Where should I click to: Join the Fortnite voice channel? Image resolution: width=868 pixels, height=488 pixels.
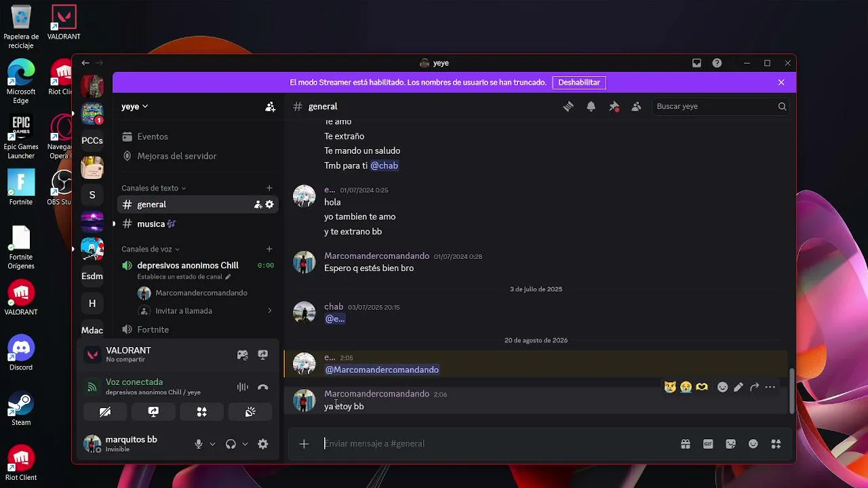pyautogui.click(x=197, y=329)
